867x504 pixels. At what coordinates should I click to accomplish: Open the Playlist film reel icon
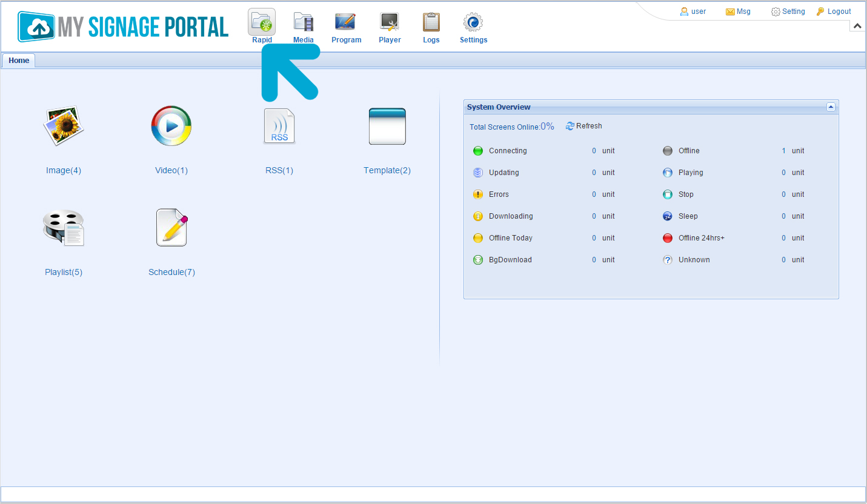[x=63, y=228]
